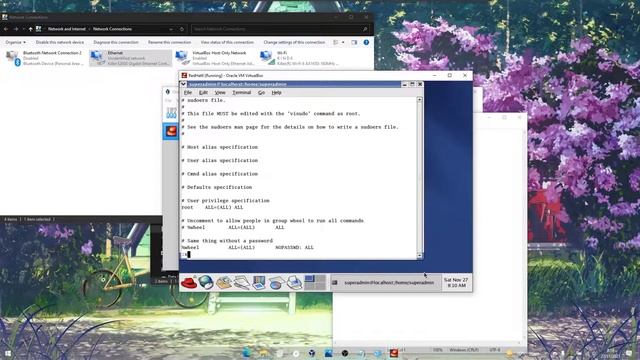Click 'Disable this network device' button
640x360 pixels.
point(60,42)
